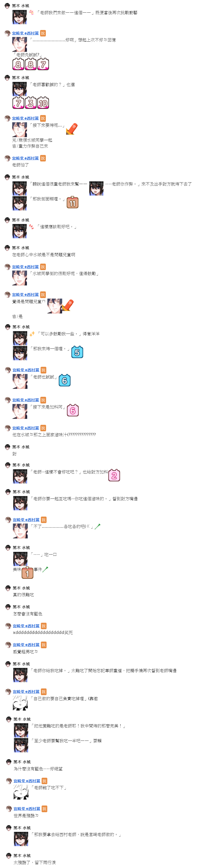Click the brown dice showing 11
Viewport: 211px width, 868px height.
click(72, 203)
